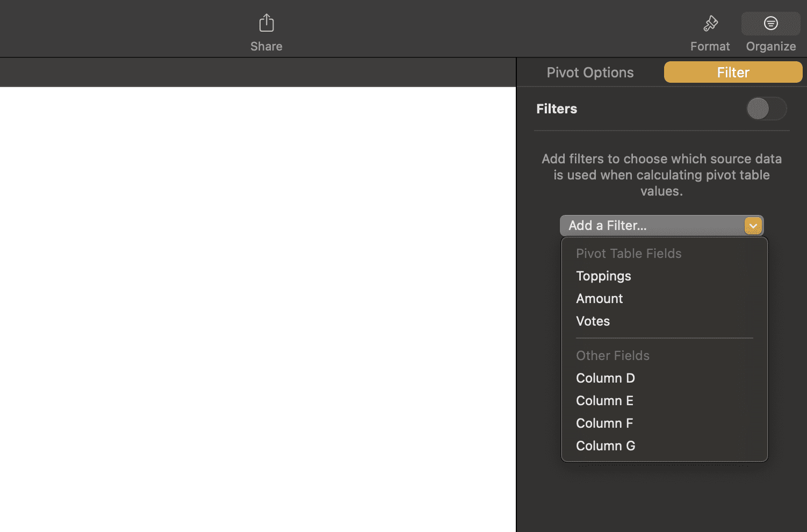Click the paintbrush icon in the toolbar
Image resolution: width=807 pixels, height=532 pixels.
pyautogui.click(x=710, y=23)
